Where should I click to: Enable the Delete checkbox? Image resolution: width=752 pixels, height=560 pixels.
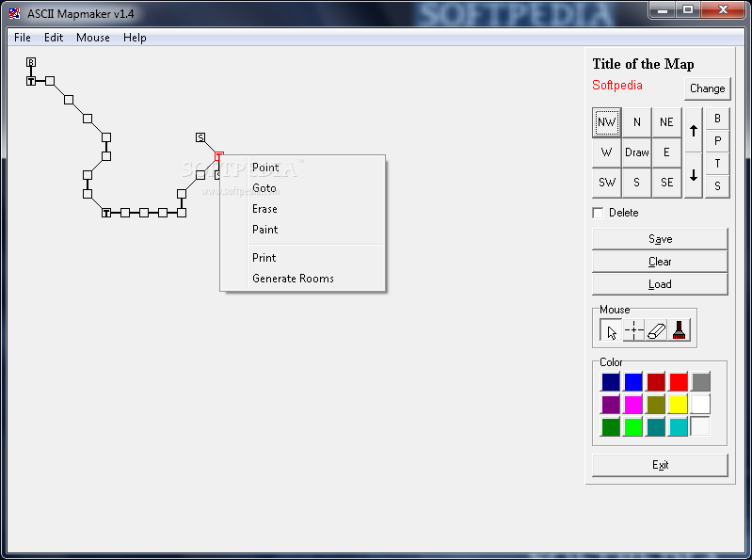coord(598,213)
